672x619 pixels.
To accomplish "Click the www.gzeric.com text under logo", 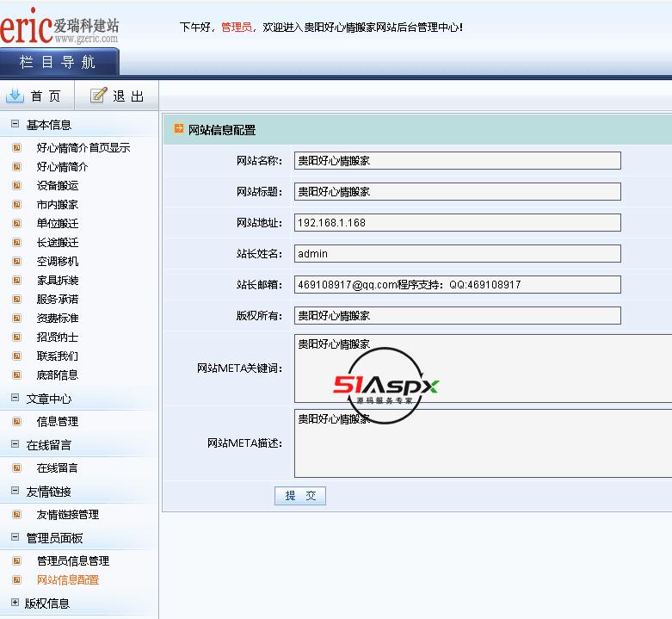I will click(x=86, y=39).
